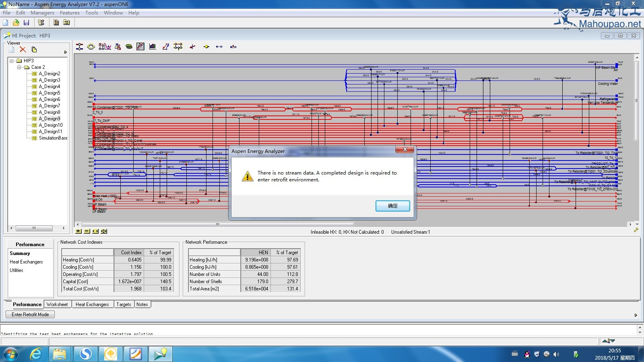Click the heat integration manager icon in main toolbar
This screenshot has height=362, width=644.
41,23
